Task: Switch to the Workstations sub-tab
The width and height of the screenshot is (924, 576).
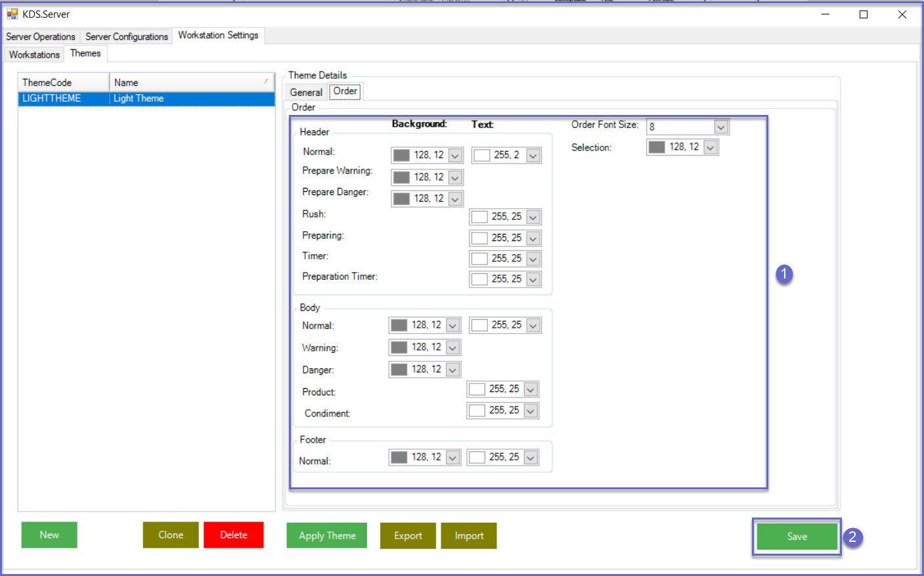Action: (34, 55)
